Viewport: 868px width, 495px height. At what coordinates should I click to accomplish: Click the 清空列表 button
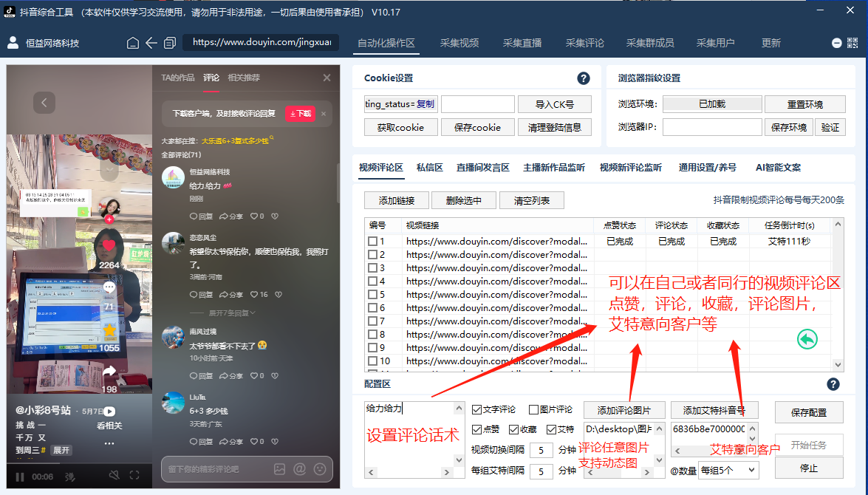click(x=531, y=199)
